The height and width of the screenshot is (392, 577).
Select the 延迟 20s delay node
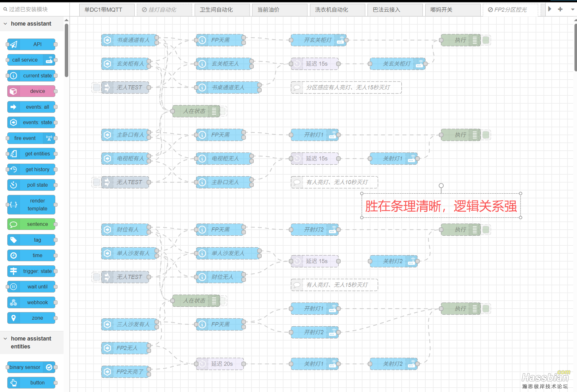pyautogui.click(x=220, y=364)
